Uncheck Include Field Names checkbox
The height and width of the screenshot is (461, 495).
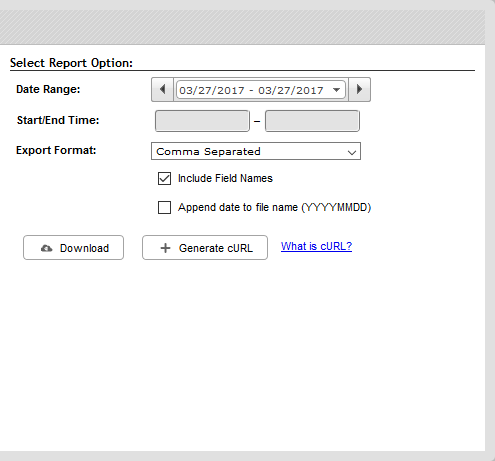click(164, 178)
